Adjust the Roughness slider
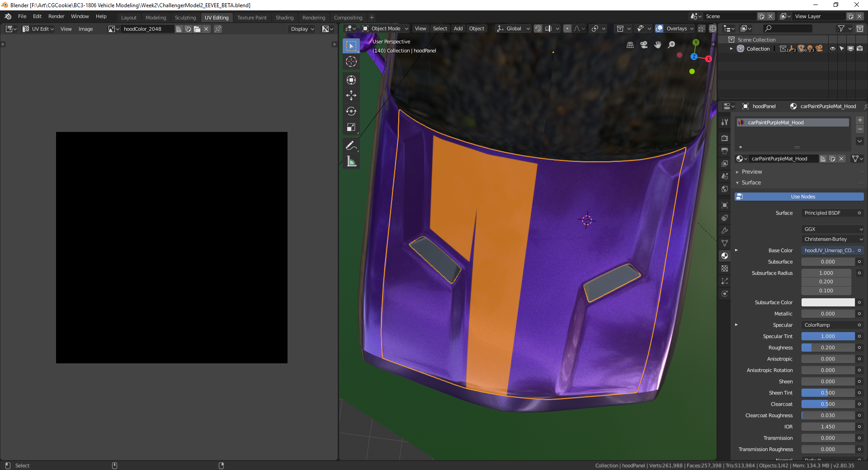This screenshot has width=868, height=470. pos(828,348)
